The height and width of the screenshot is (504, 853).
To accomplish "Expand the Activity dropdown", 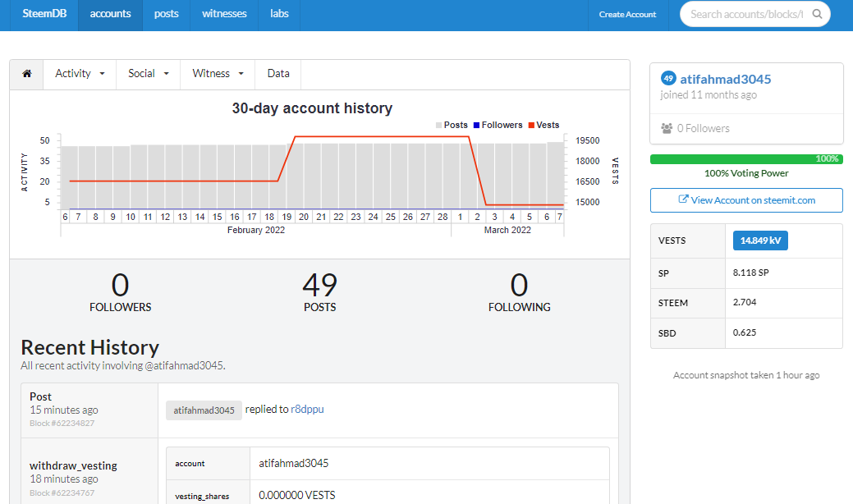I will 80,74.
